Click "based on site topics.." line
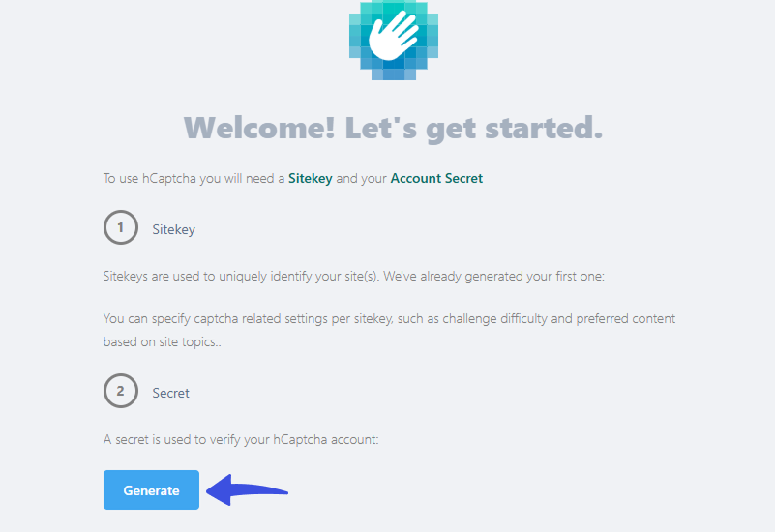 point(162,341)
